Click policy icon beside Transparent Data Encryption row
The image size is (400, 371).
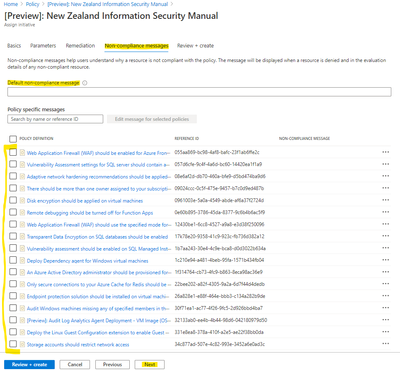[x=22, y=237]
